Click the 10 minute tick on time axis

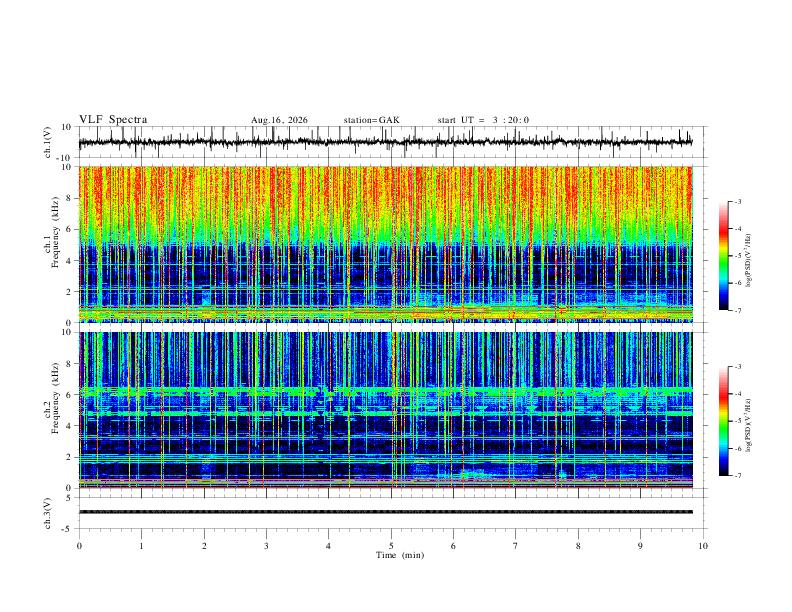tap(703, 546)
